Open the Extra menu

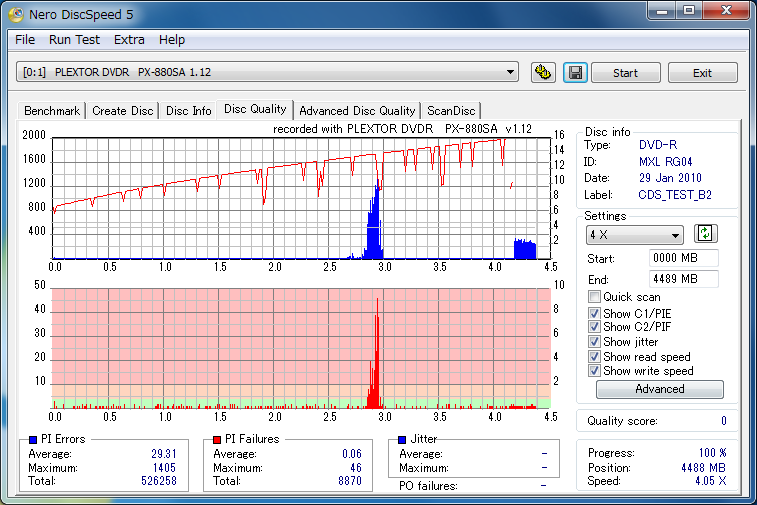click(129, 40)
